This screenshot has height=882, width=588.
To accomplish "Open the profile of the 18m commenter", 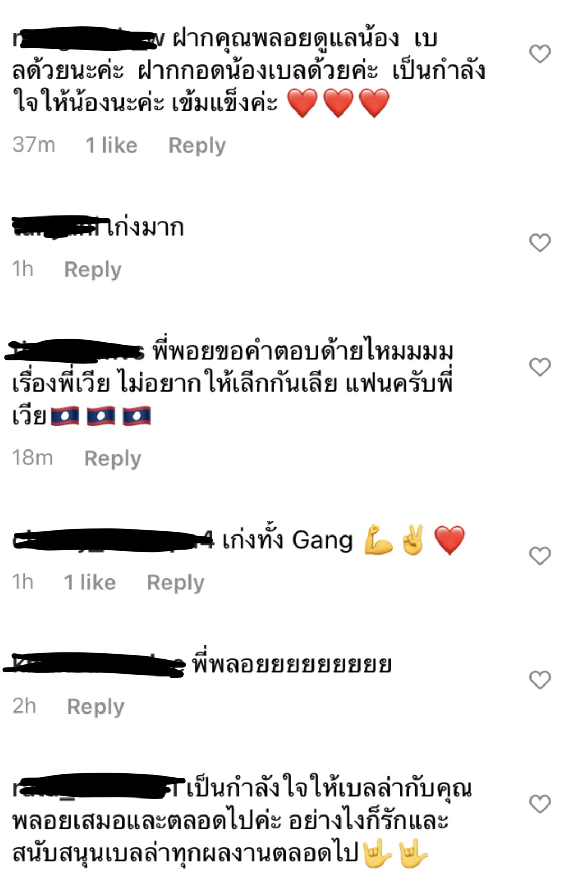I will [77, 351].
